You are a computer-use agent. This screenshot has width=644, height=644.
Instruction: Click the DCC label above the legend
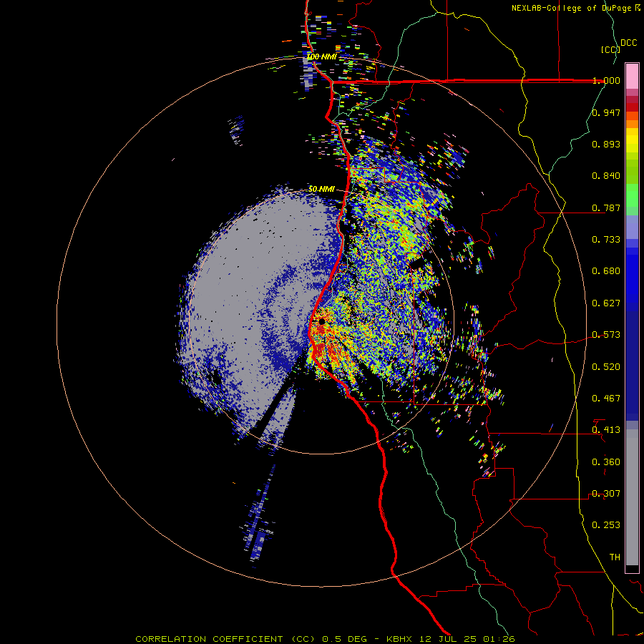(629, 43)
